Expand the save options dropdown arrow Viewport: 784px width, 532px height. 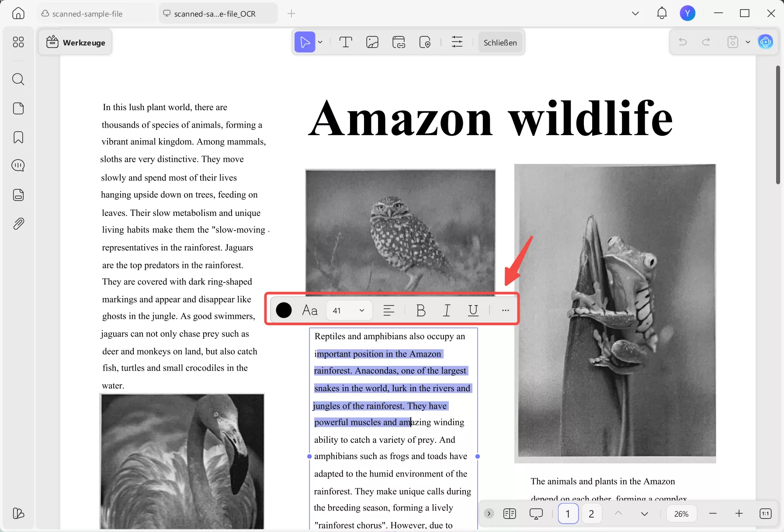748,42
